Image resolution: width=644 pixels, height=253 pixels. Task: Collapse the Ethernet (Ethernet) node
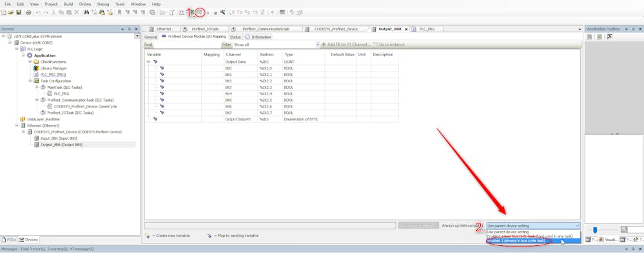coord(17,126)
